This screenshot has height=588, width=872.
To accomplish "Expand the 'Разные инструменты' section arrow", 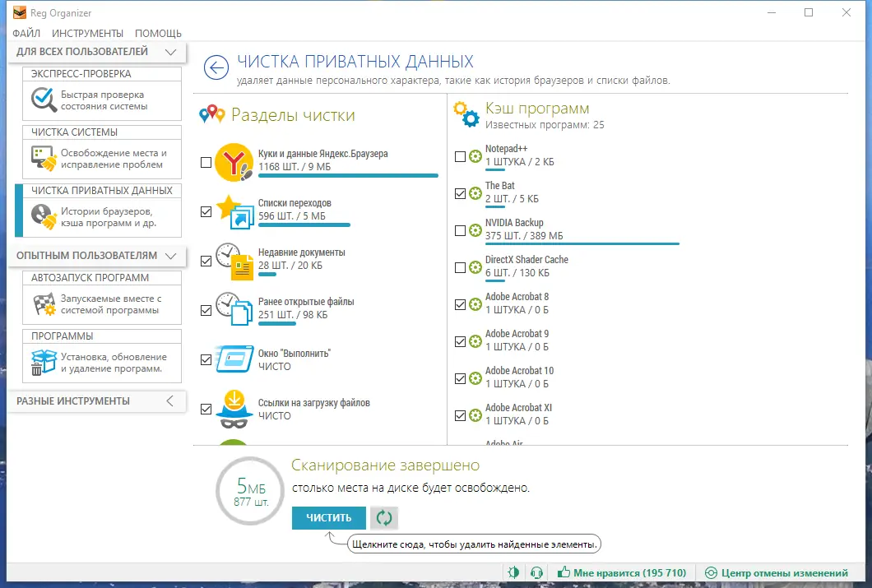I will [x=170, y=400].
